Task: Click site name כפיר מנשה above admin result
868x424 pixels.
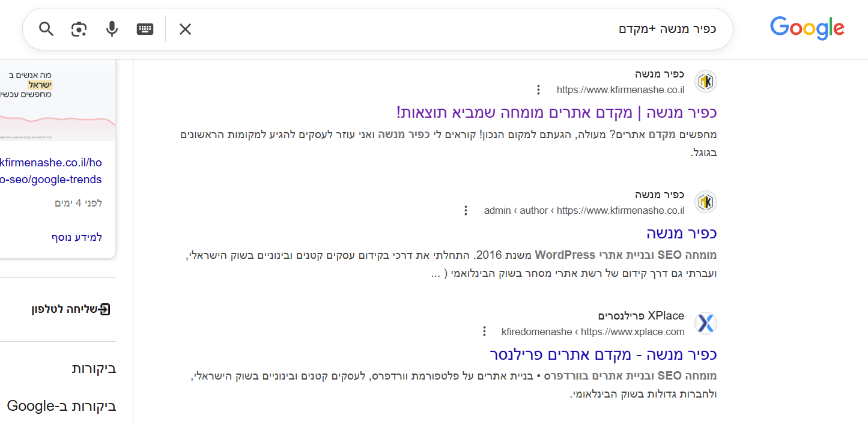Action: coord(660,195)
